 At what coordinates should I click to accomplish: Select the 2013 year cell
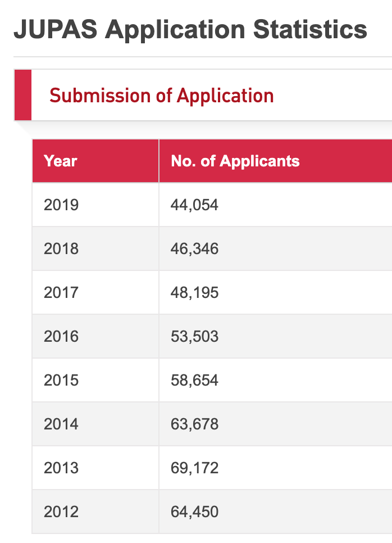click(x=95, y=468)
